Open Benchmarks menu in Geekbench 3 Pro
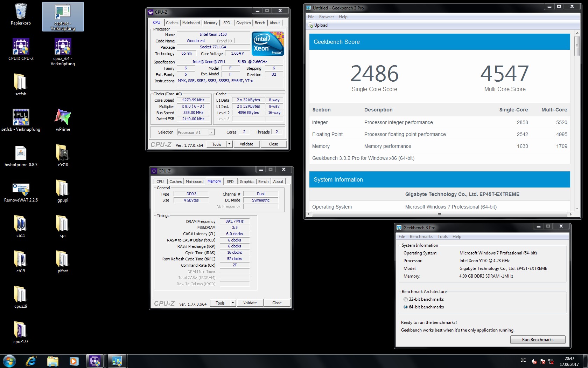The height and width of the screenshot is (368, 588). [421, 237]
